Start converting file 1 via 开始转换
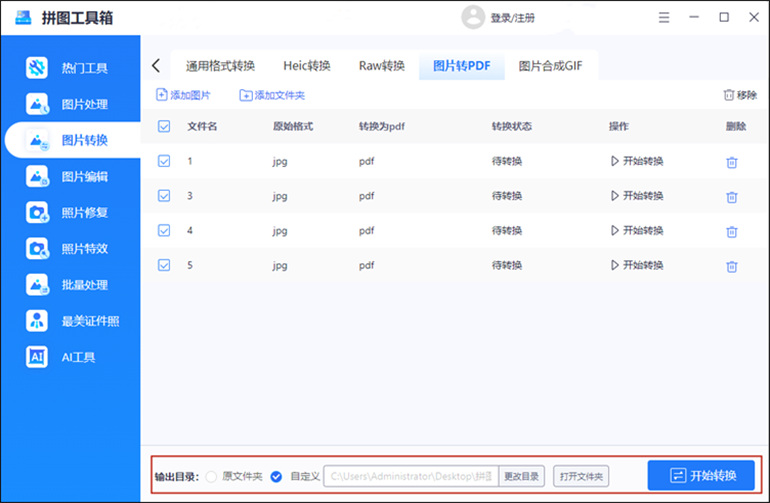Screen dimensions: 770x503 [637, 161]
